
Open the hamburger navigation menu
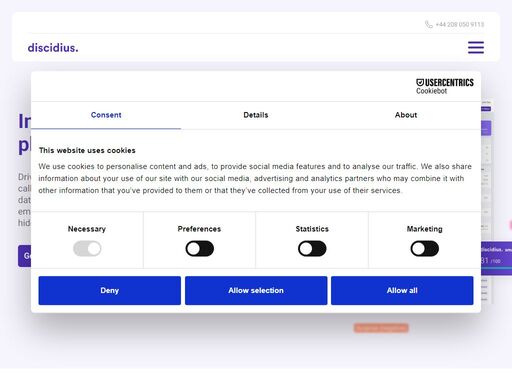476,47
